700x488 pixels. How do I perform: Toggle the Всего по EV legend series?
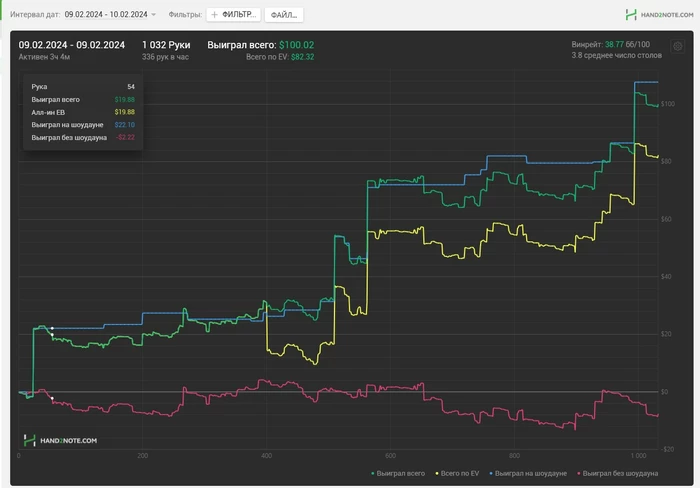click(457, 473)
